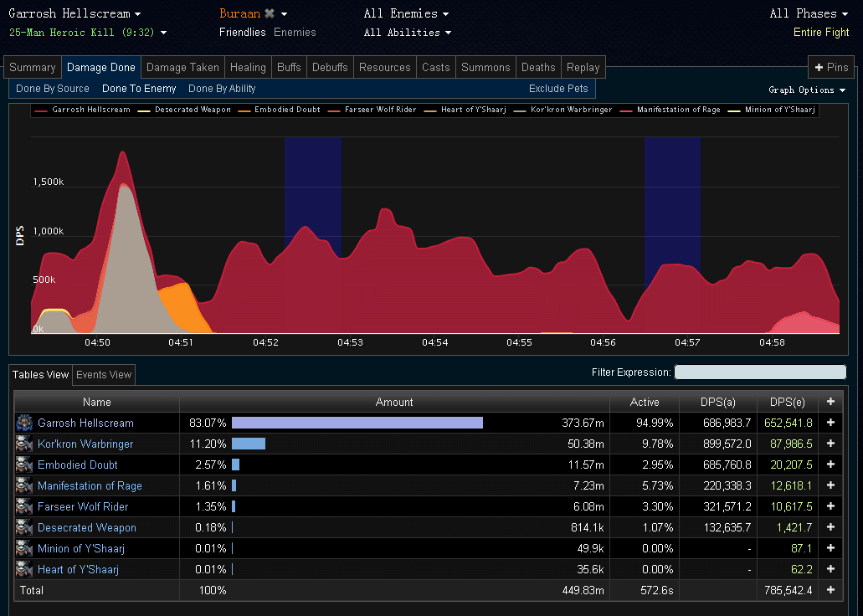Click the Garrosh Hellscream row portrait icon
This screenshot has width=863, height=616.
click(x=24, y=423)
